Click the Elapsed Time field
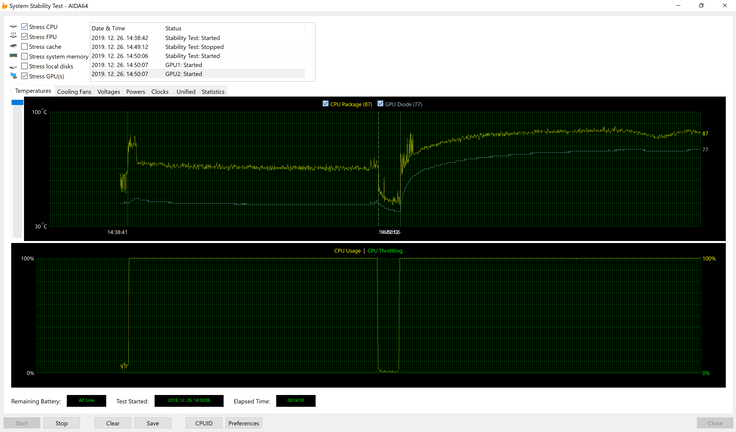Viewport: 736px width, 432px height. tap(296, 401)
